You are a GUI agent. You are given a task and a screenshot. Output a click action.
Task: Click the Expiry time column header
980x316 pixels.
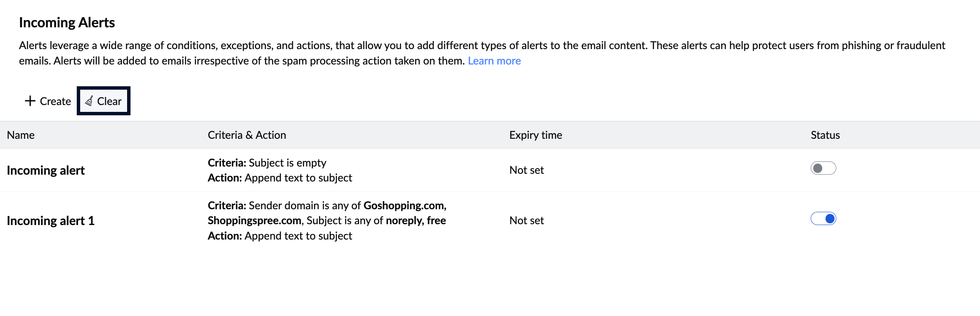[x=536, y=135]
